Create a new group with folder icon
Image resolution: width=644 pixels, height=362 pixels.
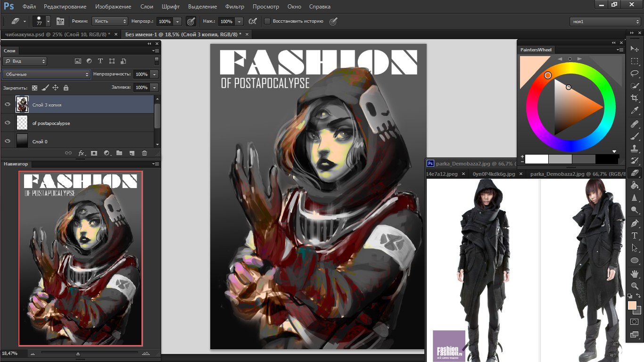119,153
